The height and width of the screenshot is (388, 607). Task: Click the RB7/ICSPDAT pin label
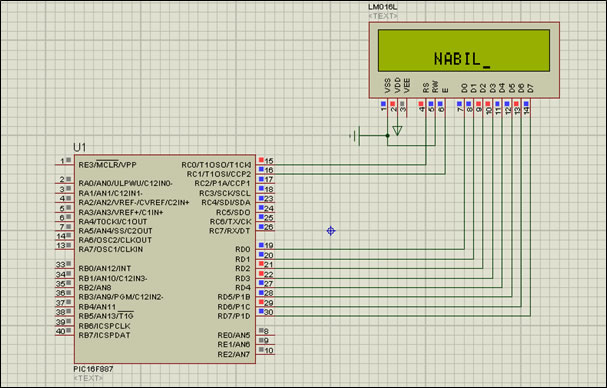click(104, 335)
